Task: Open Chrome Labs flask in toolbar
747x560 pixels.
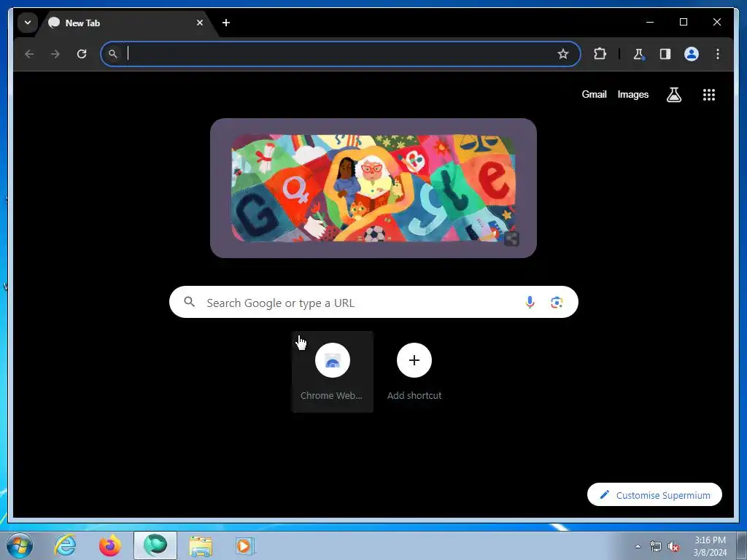Action: pyautogui.click(x=638, y=54)
